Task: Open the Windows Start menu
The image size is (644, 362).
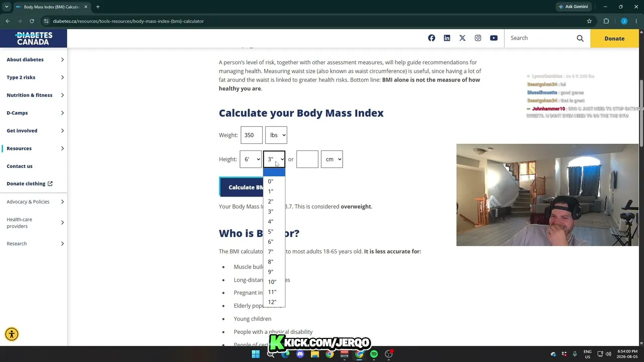Action: click(256, 354)
